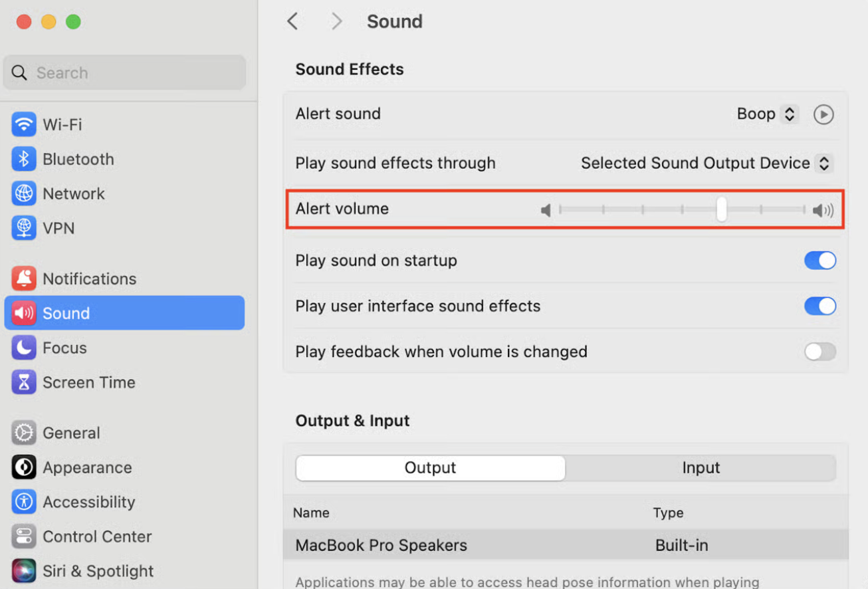
Task: Click the forward navigation chevron
Action: coord(336,21)
